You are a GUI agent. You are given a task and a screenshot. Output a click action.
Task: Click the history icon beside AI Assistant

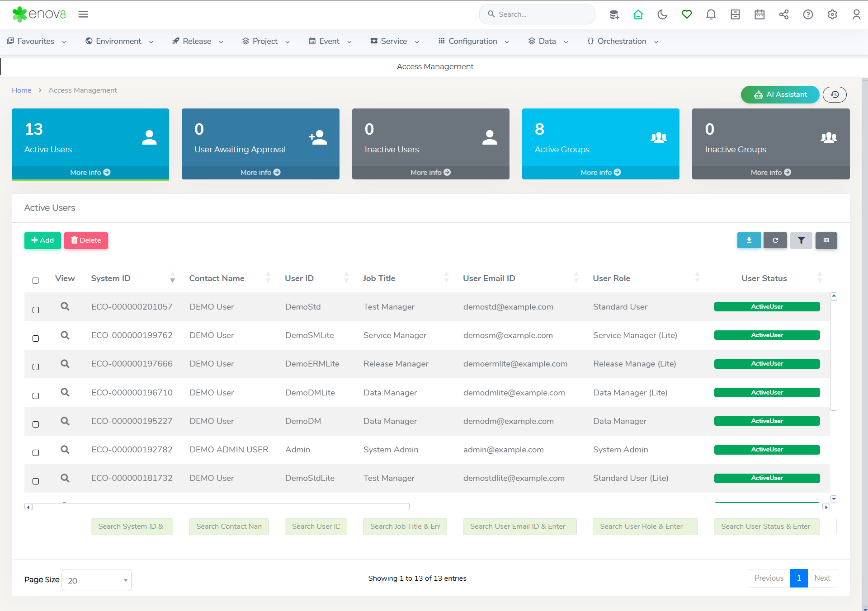tap(835, 94)
